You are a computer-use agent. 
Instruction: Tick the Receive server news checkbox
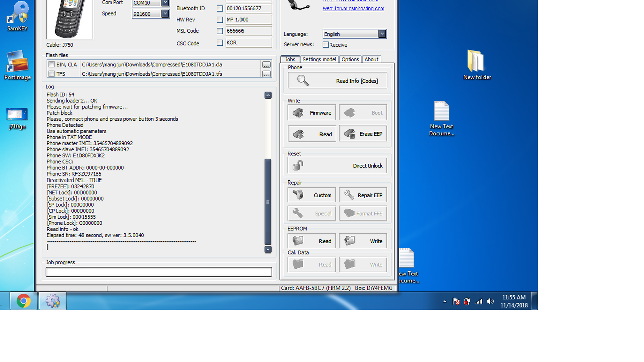(x=326, y=45)
